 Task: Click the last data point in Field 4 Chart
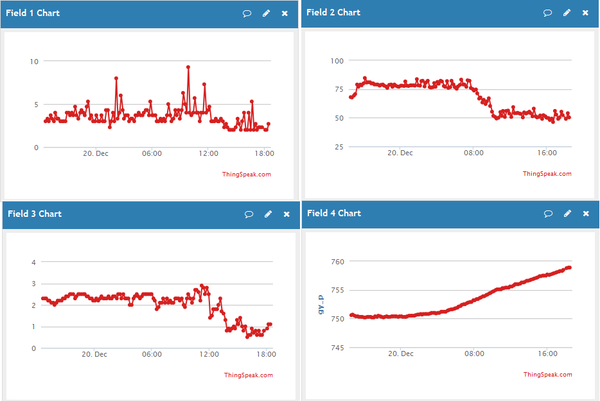(569, 267)
